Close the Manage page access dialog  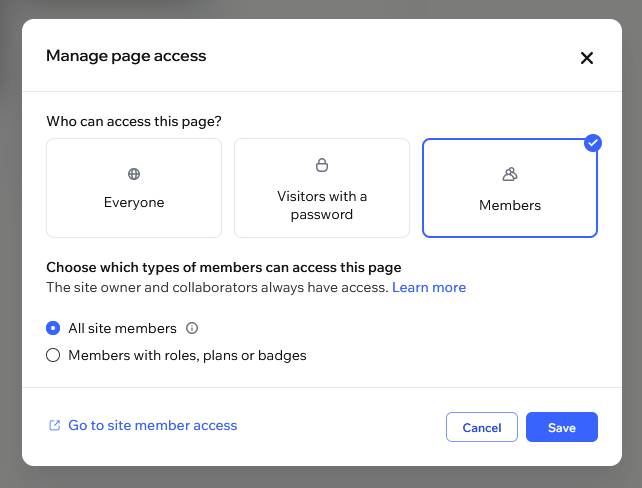(587, 58)
